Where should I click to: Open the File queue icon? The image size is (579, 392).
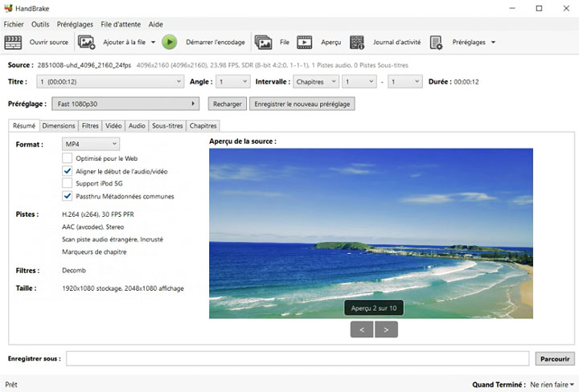pos(263,42)
